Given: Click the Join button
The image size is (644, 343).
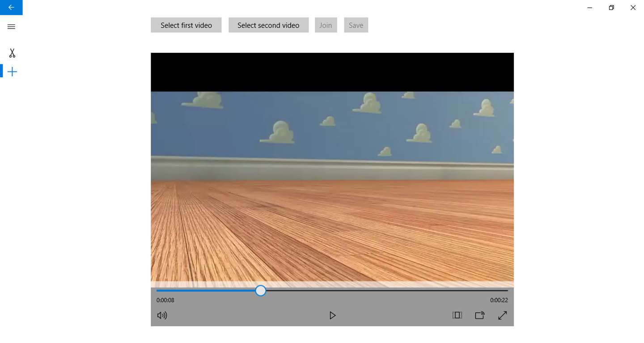Looking at the screenshot, I should (326, 25).
